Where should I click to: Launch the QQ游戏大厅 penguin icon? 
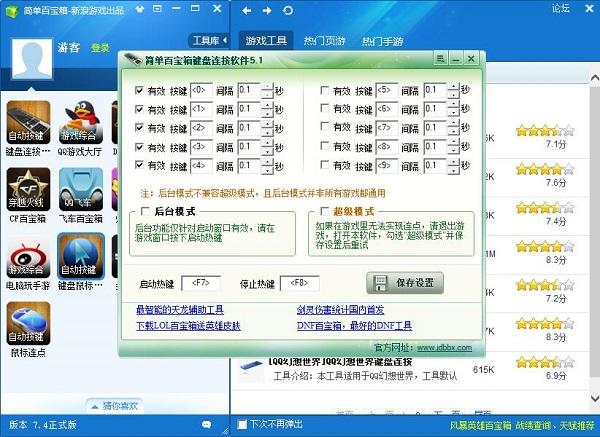pos(80,123)
